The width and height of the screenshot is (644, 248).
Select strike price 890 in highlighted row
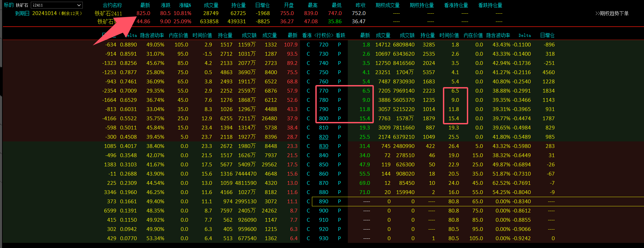pyautogui.click(x=324, y=202)
